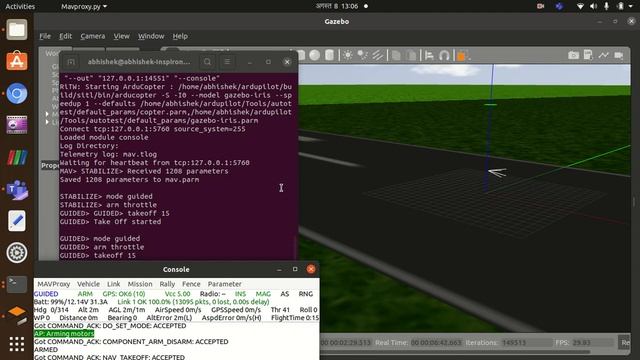Click the 'Thr 41' throttle value
Viewport: 640px width, 360px height.
[280, 310]
